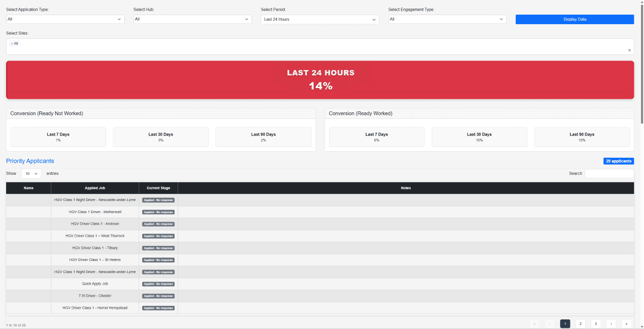Go to first page of applicants
Image resolution: width=644 pixels, height=329 pixels.
[x=534, y=323]
